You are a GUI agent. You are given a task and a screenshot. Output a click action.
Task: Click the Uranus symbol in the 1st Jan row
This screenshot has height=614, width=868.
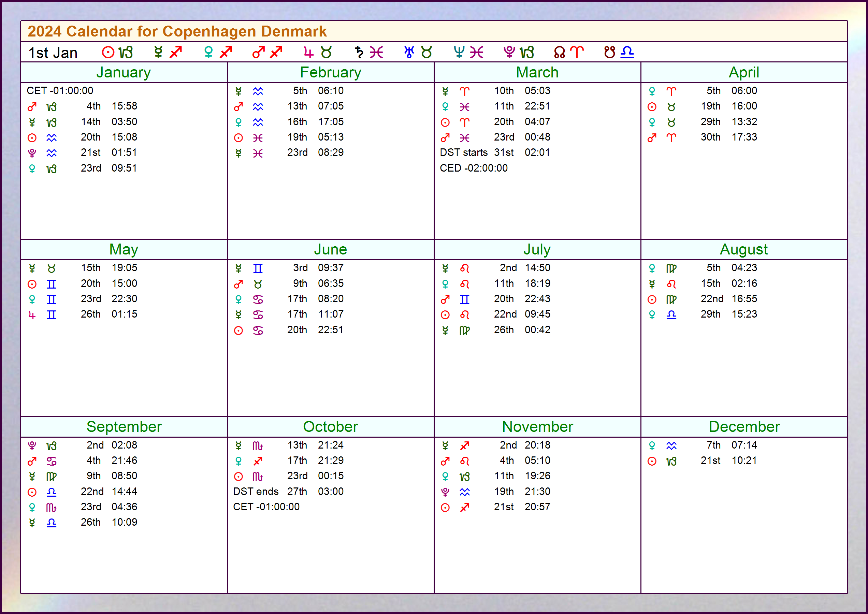409,52
